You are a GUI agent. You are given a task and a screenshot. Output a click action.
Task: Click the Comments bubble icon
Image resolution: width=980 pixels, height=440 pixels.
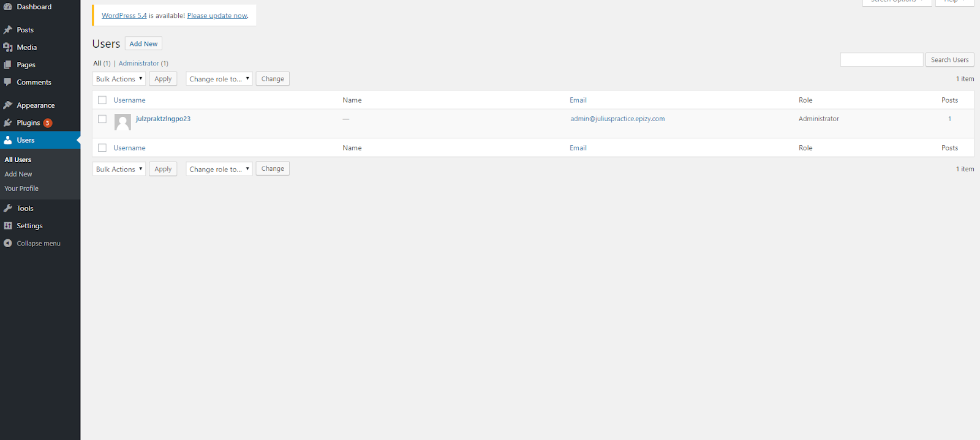point(8,82)
